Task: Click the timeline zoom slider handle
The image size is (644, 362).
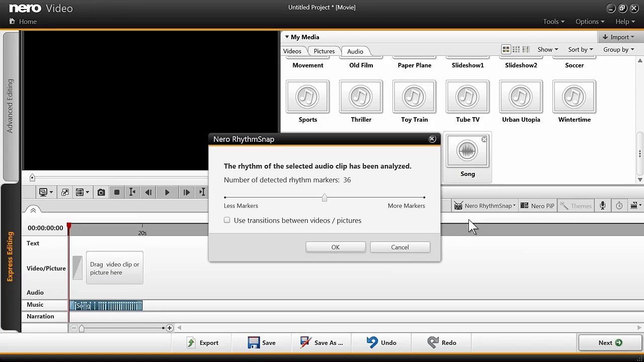Action: click(x=82, y=328)
